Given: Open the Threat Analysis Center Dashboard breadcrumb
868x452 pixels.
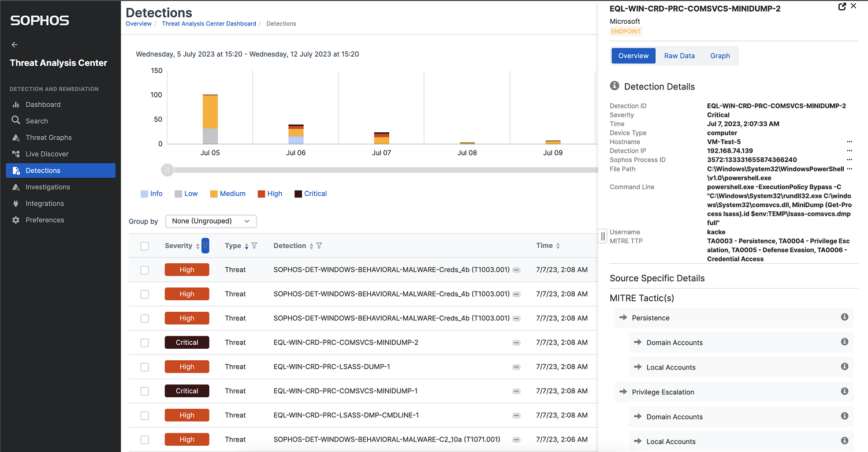Looking at the screenshot, I should click(x=209, y=24).
